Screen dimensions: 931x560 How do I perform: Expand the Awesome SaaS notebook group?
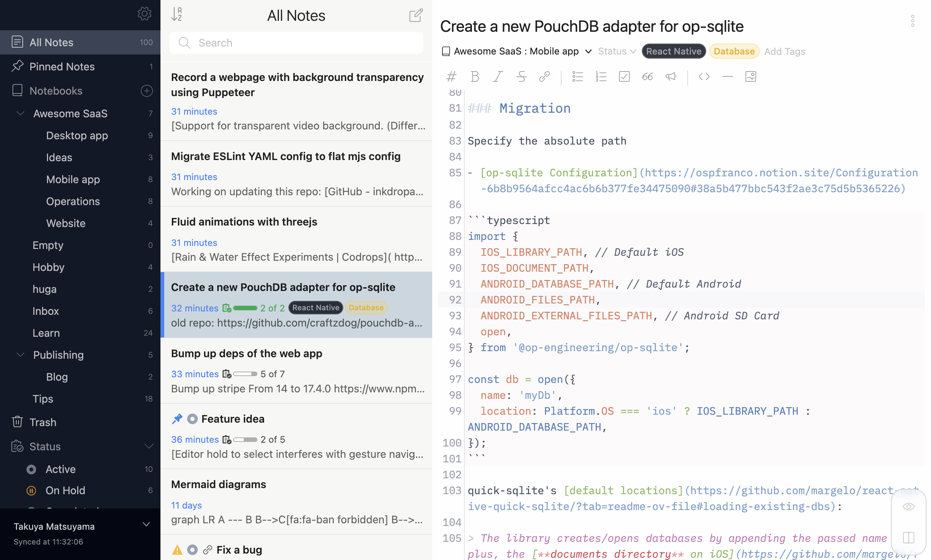20,113
